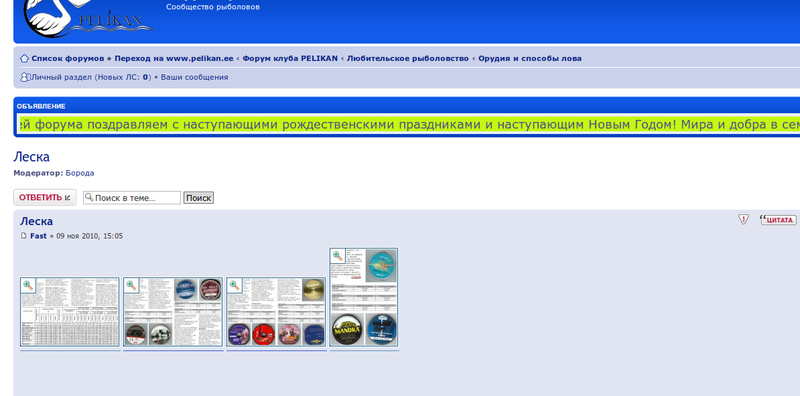
Task: Go to Переход на www.pelikan.ee
Action: 173,58
